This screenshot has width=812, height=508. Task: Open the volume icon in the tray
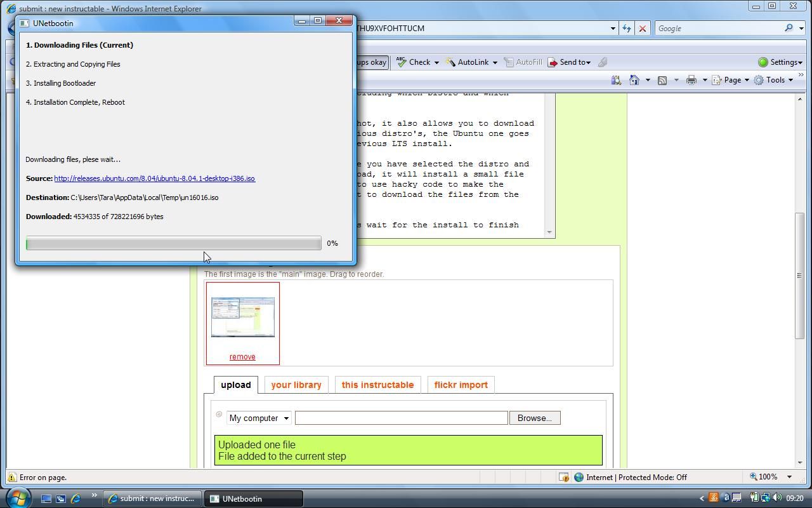tap(776, 498)
